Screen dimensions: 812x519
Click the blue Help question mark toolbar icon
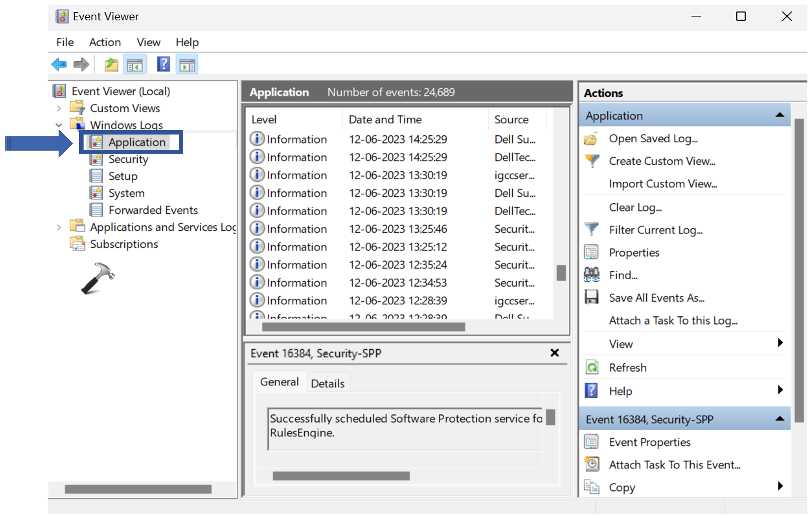click(163, 64)
